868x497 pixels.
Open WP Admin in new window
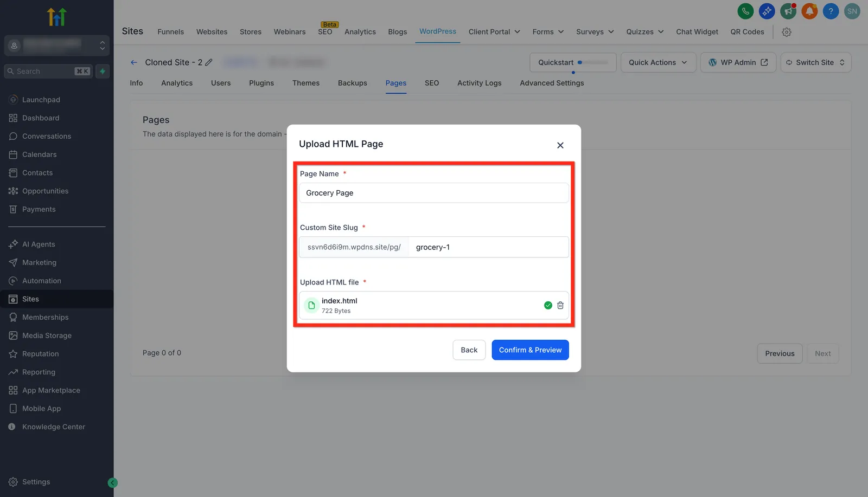click(x=738, y=62)
